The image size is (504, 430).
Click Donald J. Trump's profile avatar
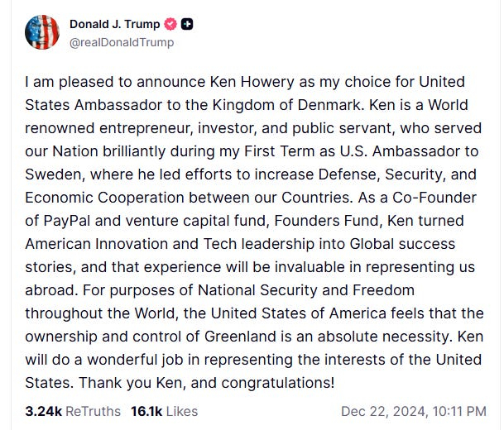tap(42, 33)
